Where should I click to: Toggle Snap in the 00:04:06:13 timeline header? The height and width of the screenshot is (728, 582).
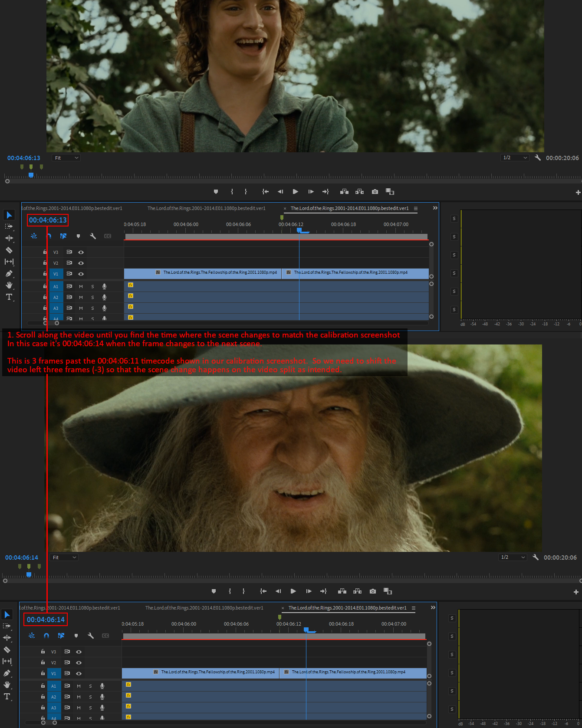[x=49, y=236]
